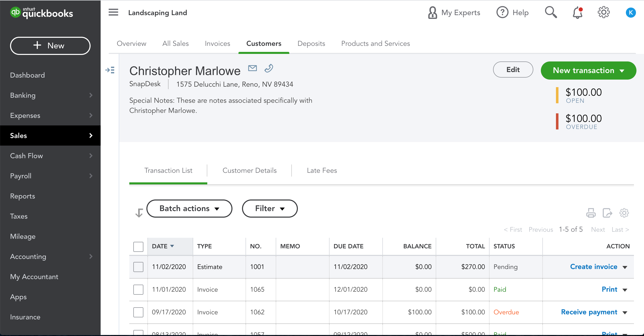Open Customer Details tab

click(250, 171)
